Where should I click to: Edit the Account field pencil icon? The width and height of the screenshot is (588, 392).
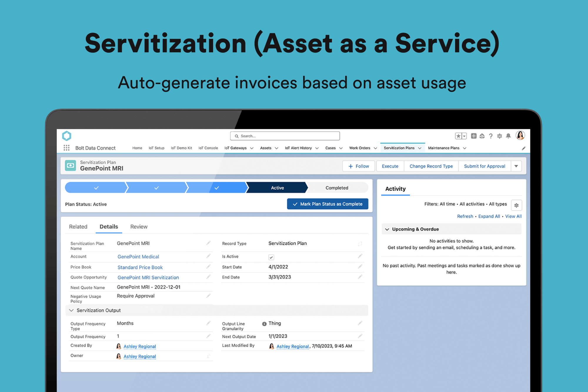point(208,256)
